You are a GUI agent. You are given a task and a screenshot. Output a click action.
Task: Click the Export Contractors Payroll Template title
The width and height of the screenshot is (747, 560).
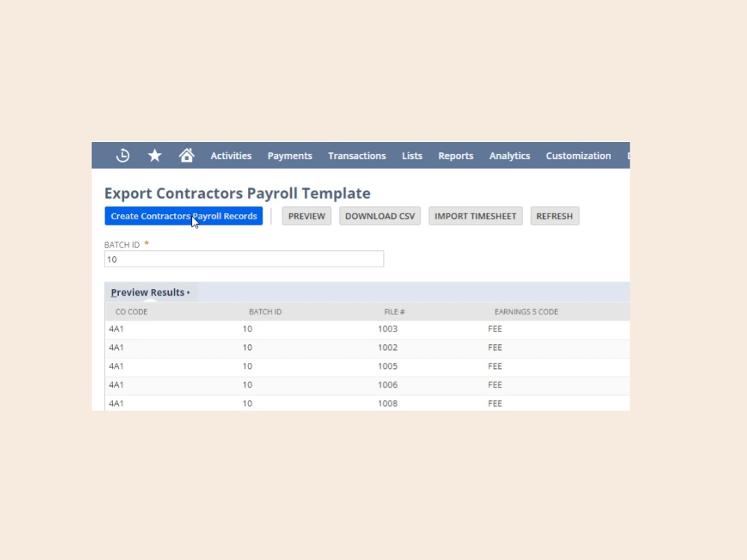[238, 193]
